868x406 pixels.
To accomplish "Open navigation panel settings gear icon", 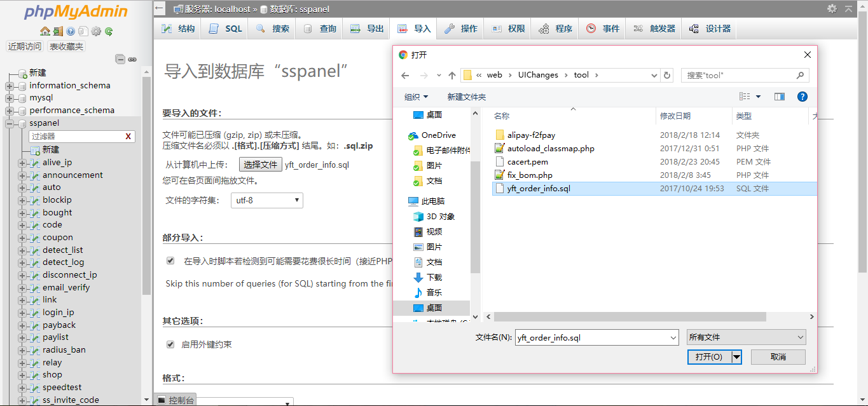I will coord(96,31).
